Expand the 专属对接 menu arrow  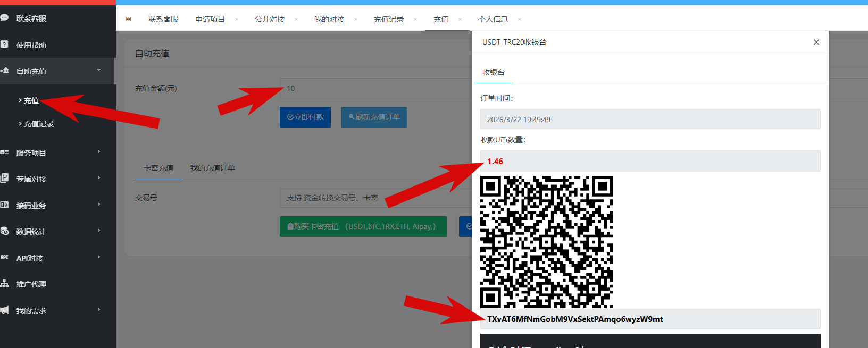coord(99,178)
